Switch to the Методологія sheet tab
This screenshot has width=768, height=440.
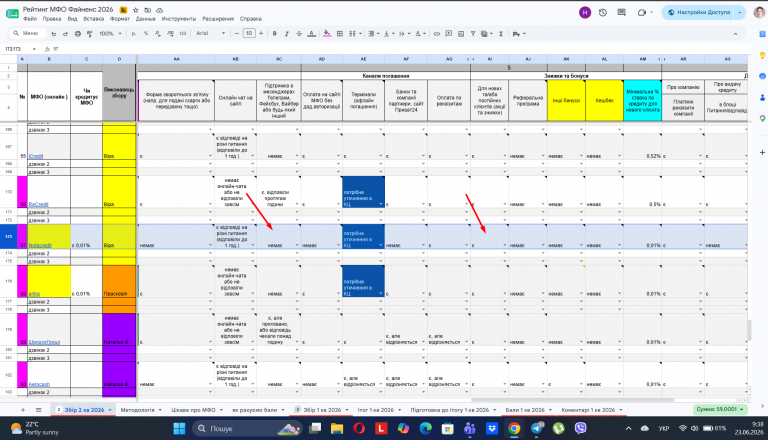click(x=138, y=410)
